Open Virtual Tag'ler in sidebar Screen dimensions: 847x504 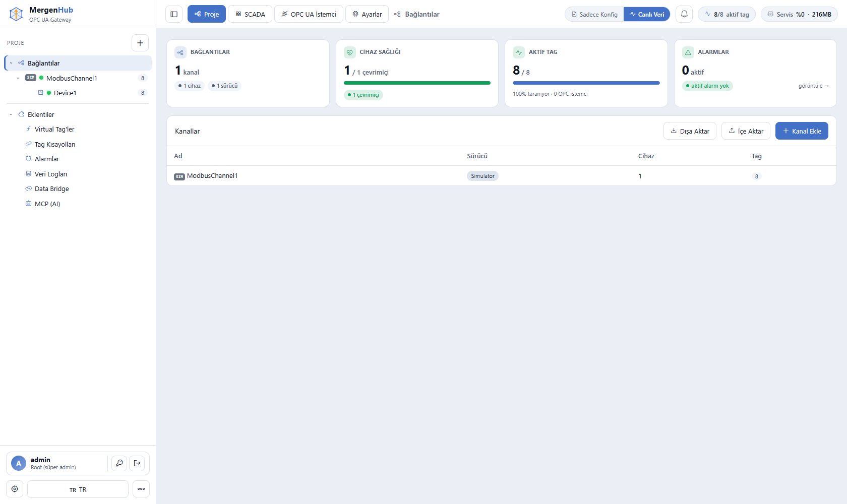(x=54, y=130)
